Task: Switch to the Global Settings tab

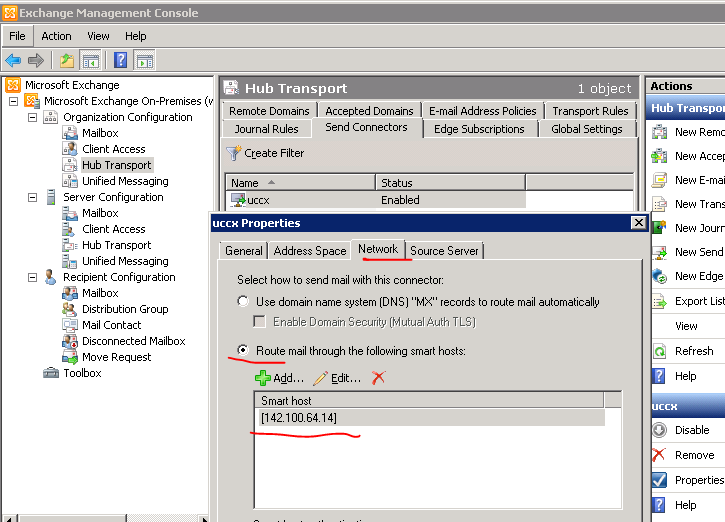Action: tap(587, 129)
